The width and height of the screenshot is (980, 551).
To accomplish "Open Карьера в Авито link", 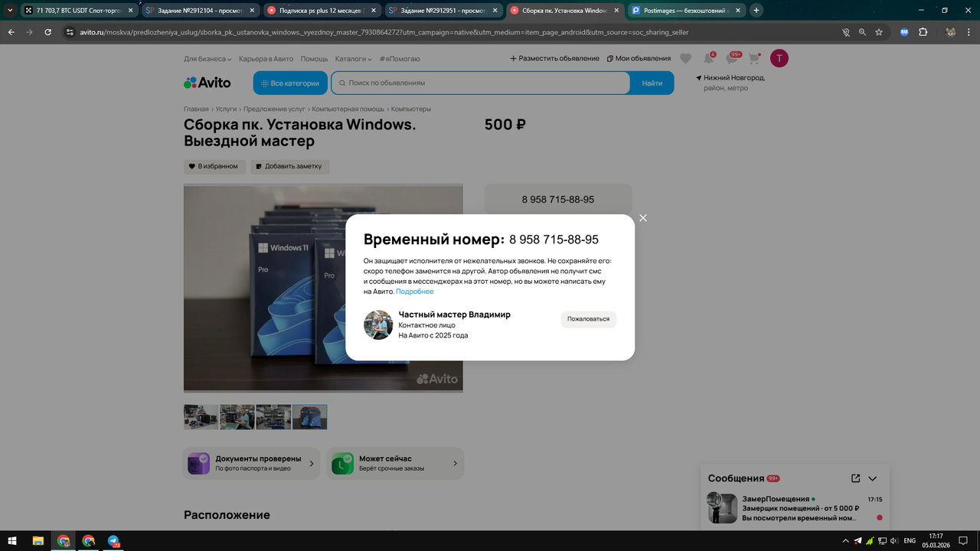I will pyautogui.click(x=266, y=59).
